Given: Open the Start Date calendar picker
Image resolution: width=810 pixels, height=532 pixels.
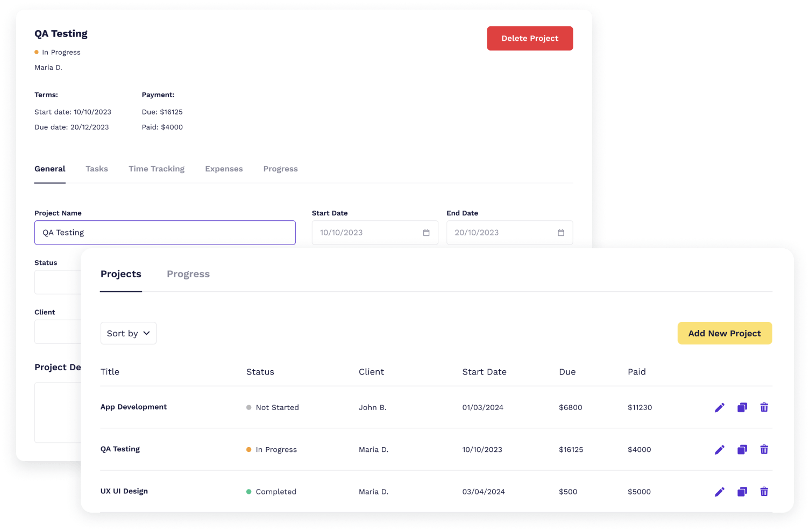Looking at the screenshot, I should point(426,232).
